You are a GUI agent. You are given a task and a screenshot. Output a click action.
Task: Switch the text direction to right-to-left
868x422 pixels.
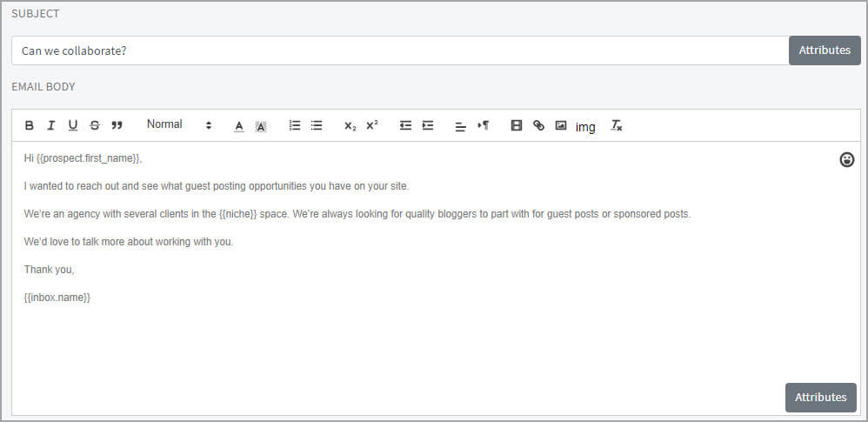484,125
